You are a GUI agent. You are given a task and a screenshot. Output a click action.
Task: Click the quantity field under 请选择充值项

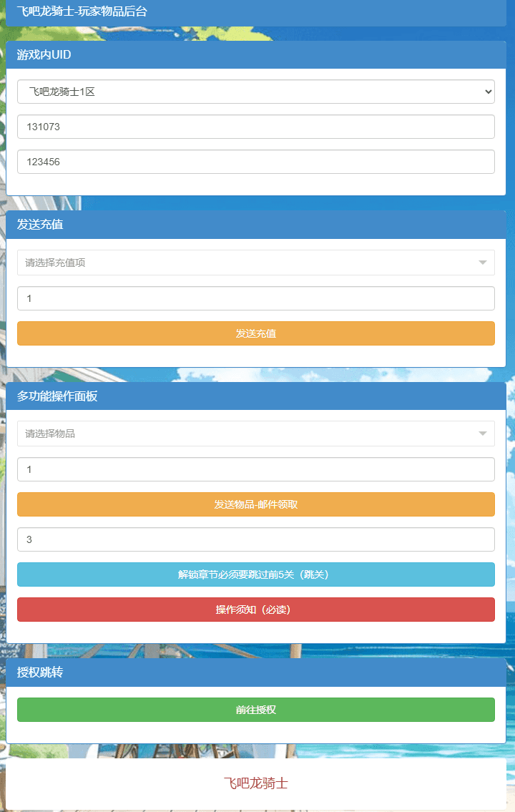(x=255, y=299)
